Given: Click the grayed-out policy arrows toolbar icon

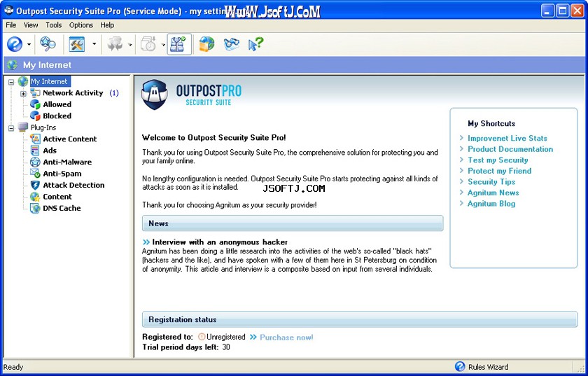Looking at the screenshot, I should pyautogui.click(x=115, y=44).
